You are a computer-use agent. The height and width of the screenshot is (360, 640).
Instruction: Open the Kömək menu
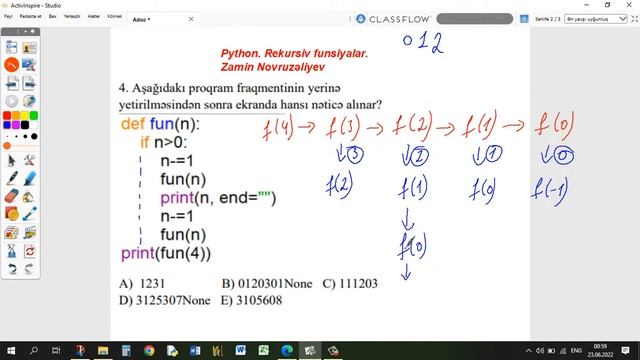pos(114,16)
